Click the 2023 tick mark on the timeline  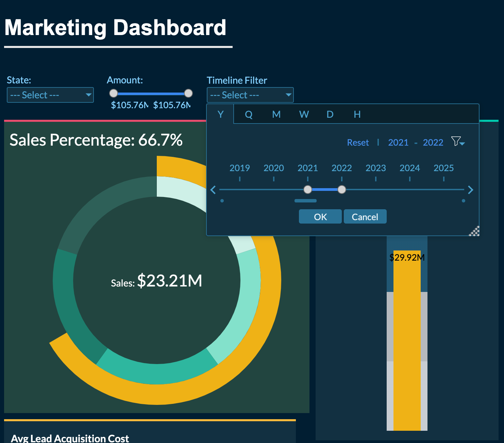click(375, 179)
